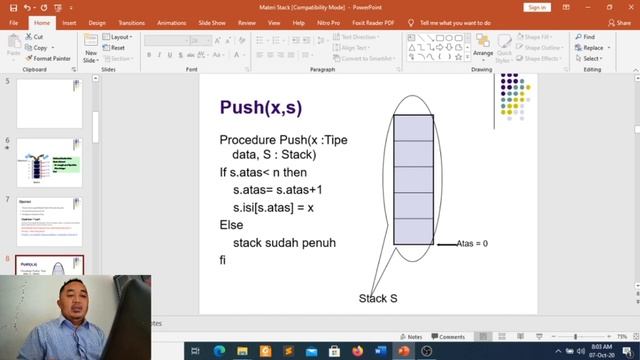Open Shape Effects menu

(539, 58)
